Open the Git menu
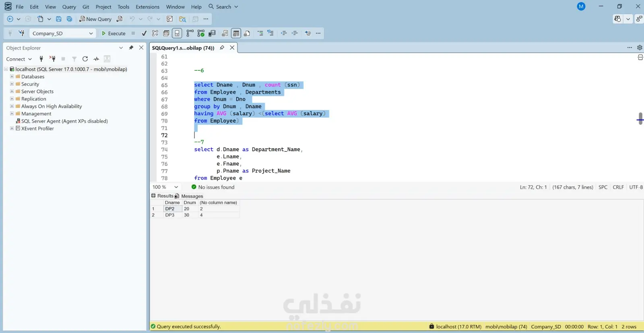The image size is (644, 333). click(x=86, y=7)
